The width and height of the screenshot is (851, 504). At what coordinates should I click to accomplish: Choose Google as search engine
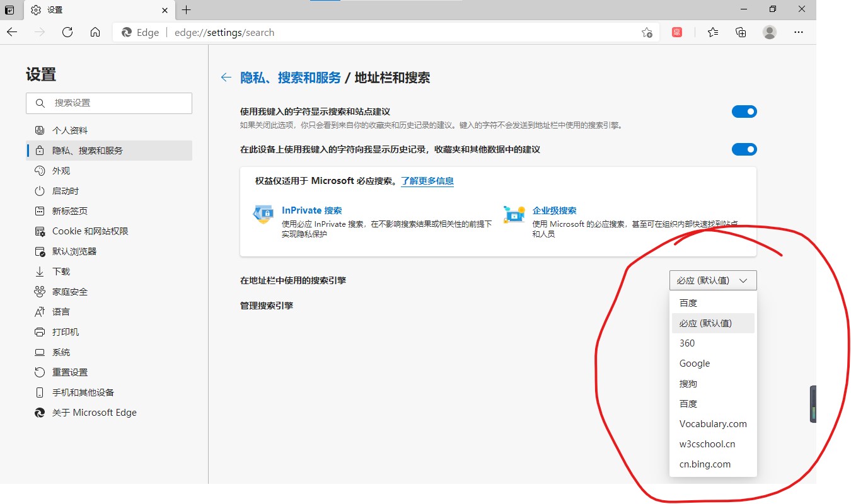[713, 364]
